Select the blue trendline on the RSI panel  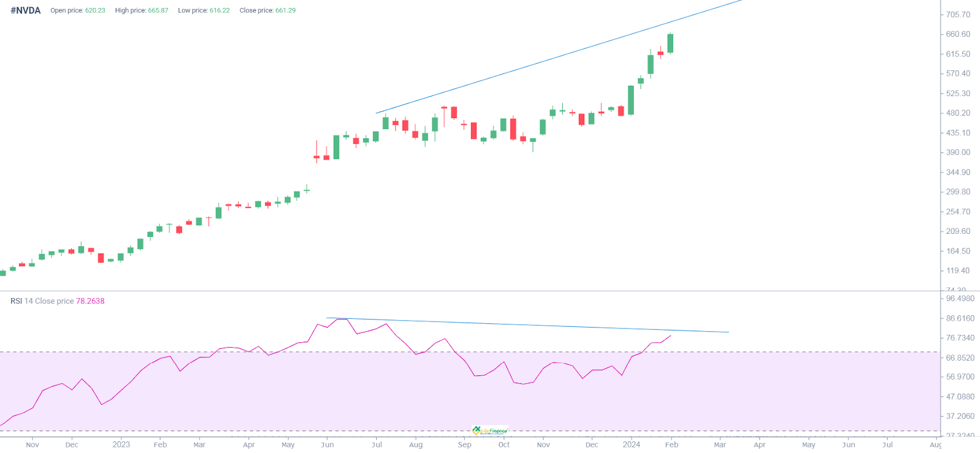click(x=527, y=325)
